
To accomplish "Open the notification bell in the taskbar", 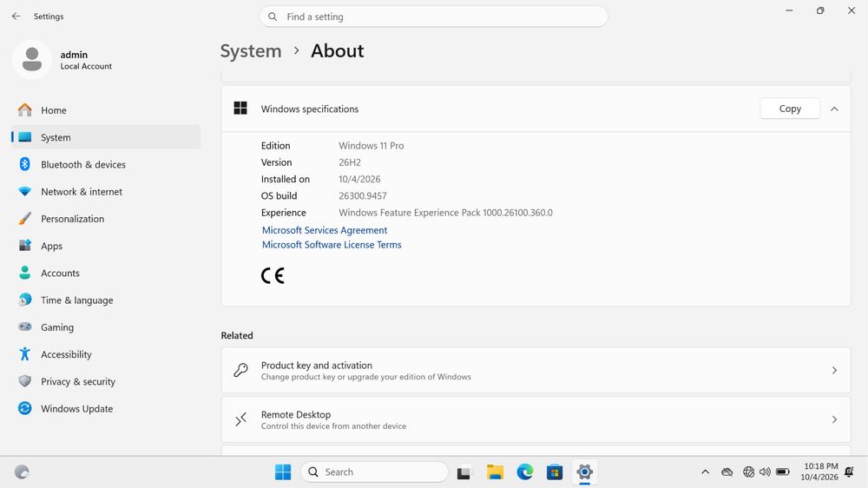I will [849, 472].
